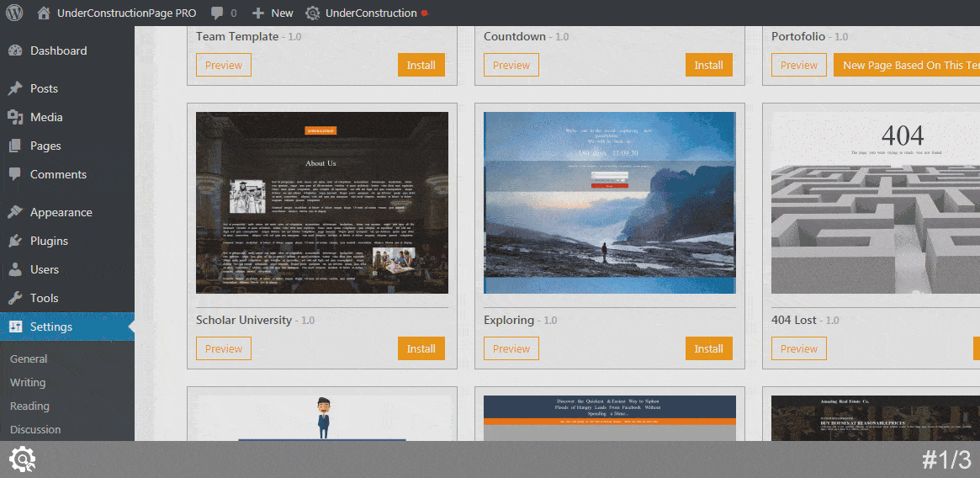Click the Appearance brush icon
The height and width of the screenshot is (478, 980).
(x=15, y=212)
